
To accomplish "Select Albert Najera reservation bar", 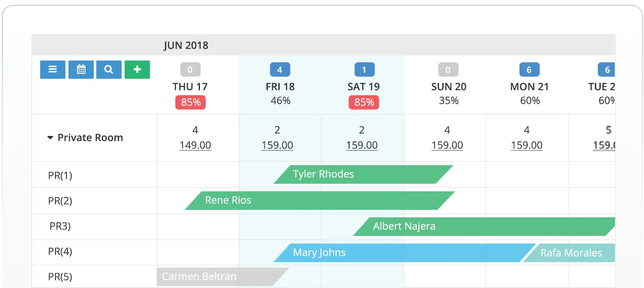I will coord(484,227).
